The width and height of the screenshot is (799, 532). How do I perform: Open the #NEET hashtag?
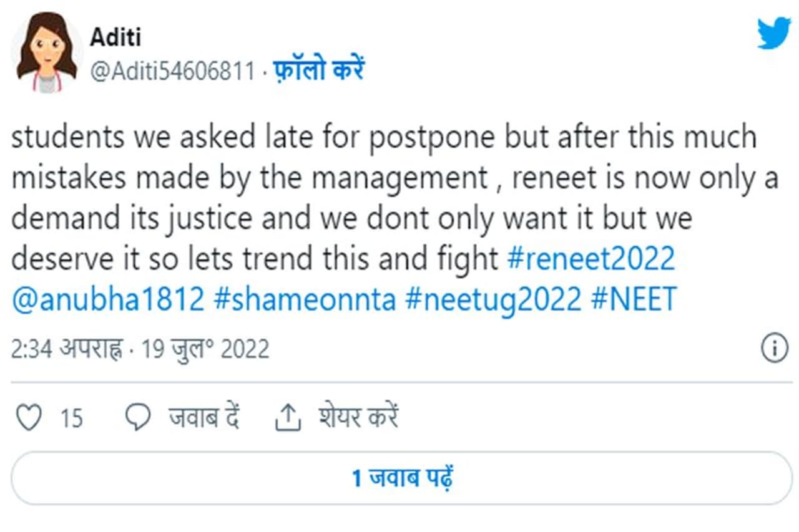click(634, 299)
